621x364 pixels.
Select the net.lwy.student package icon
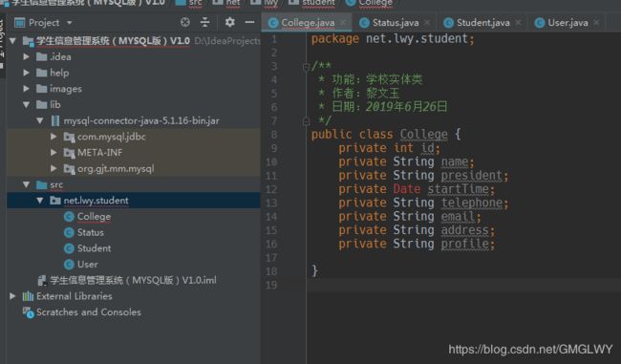tap(55, 201)
